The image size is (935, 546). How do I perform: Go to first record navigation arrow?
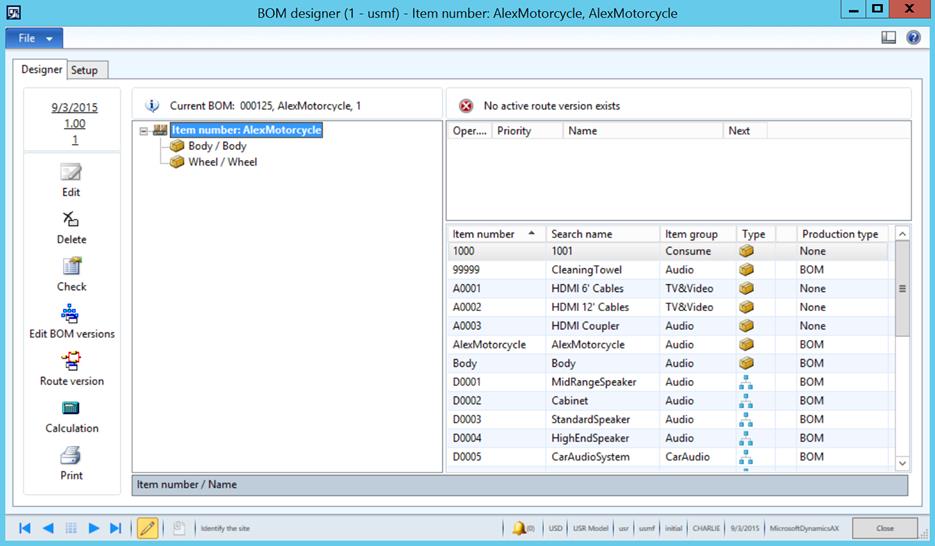coord(24,528)
